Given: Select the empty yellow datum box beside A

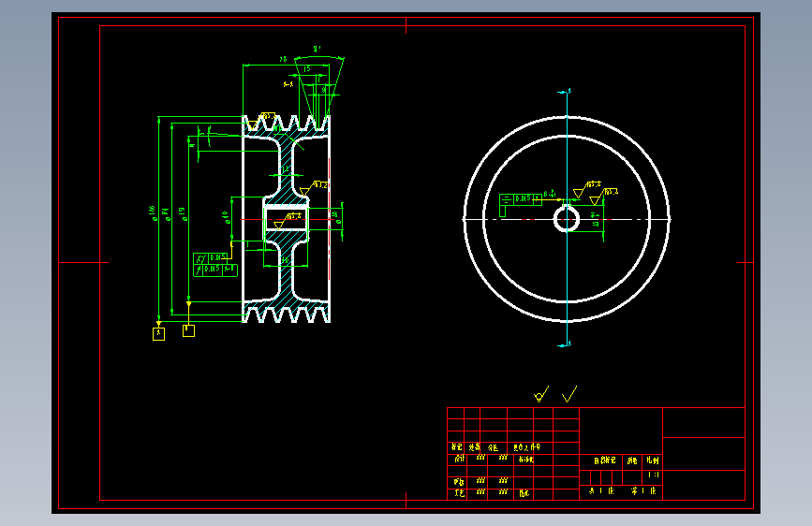Looking at the screenshot, I should [x=188, y=330].
